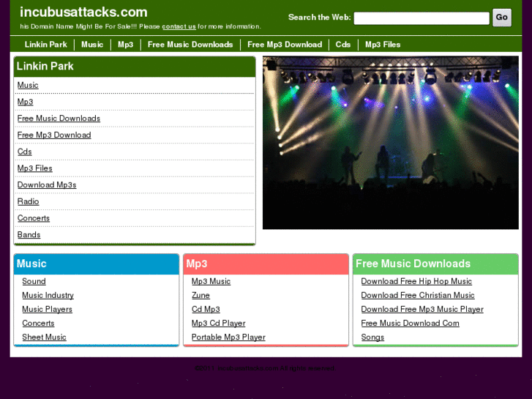Open Free Music Download Com link
532x399 pixels.
(x=411, y=324)
